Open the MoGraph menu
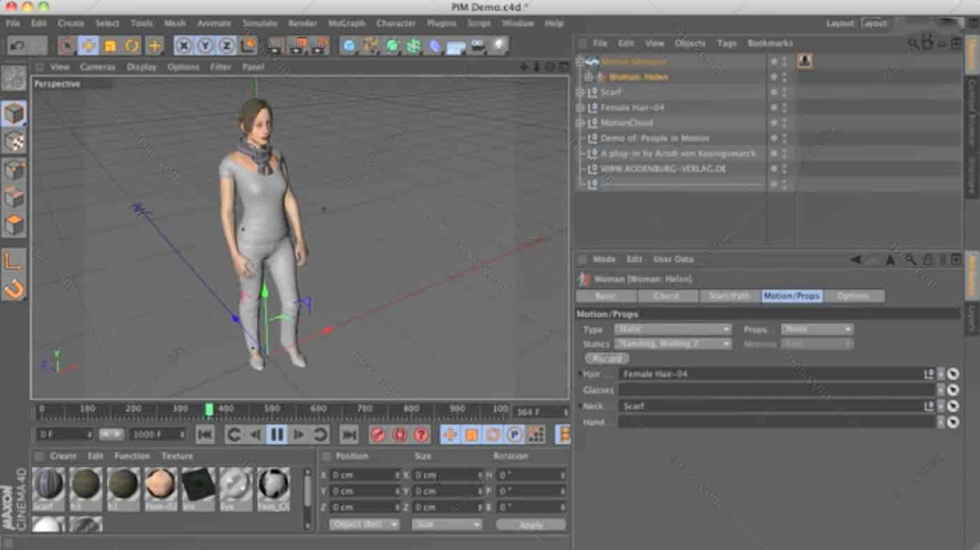Image resolution: width=980 pixels, height=550 pixels. click(346, 23)
